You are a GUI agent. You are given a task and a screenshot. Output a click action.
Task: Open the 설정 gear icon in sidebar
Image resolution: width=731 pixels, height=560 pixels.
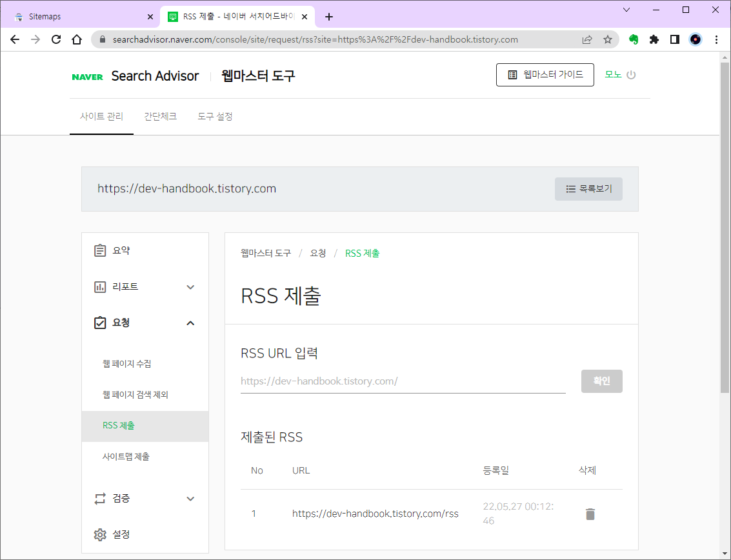tap(99, 534)
